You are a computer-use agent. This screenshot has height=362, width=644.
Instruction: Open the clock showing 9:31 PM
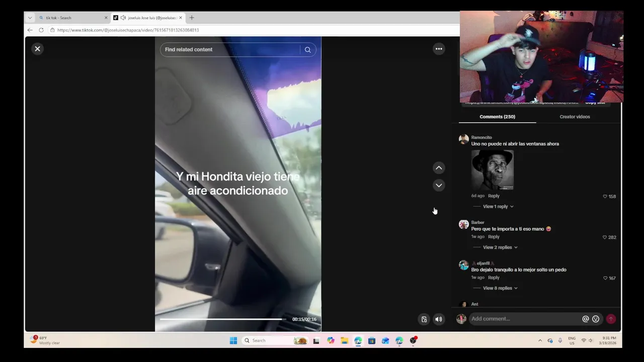click(x=608, y=340)
